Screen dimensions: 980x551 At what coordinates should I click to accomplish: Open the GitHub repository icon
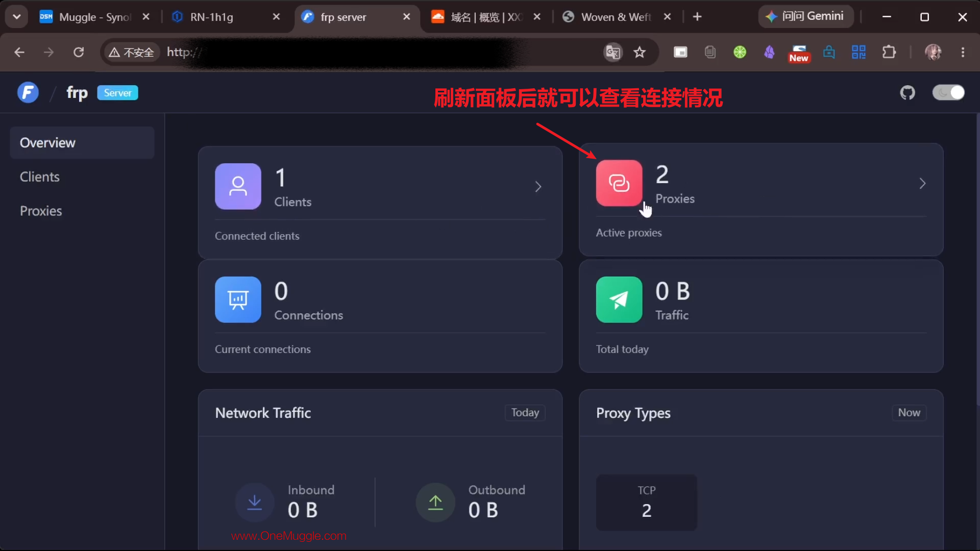[x=908, y=92]
